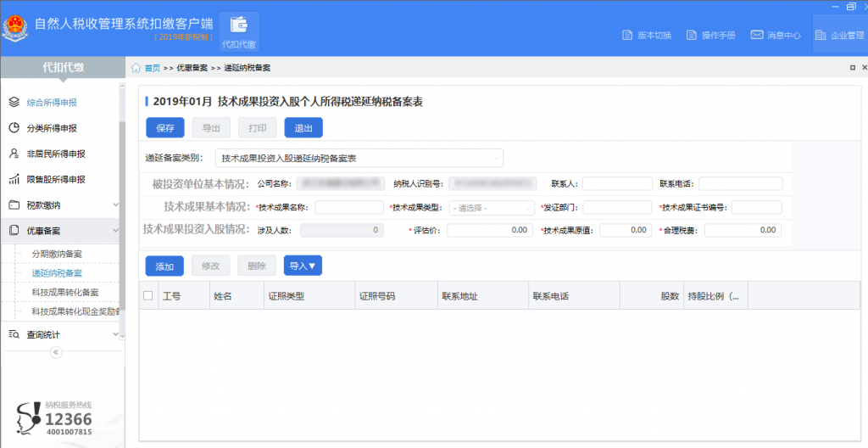Click the 查询统计 search icon

point(14,334)
